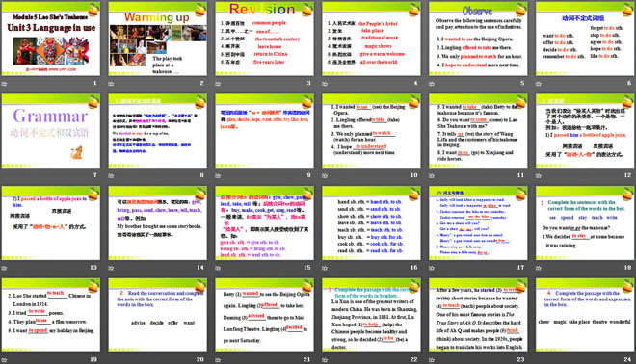Click the animation star under slide 21

click(x=218, y=360)
